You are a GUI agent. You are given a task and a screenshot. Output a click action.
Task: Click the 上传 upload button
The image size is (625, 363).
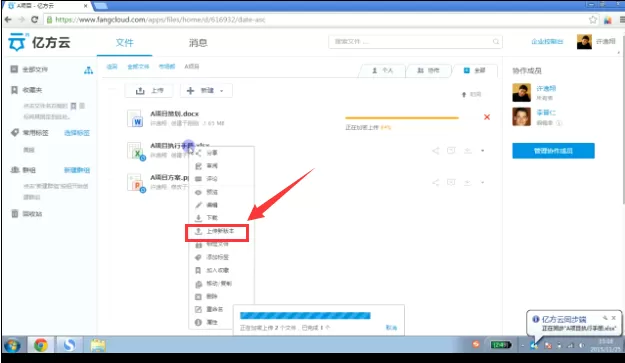tap(149, 90)
